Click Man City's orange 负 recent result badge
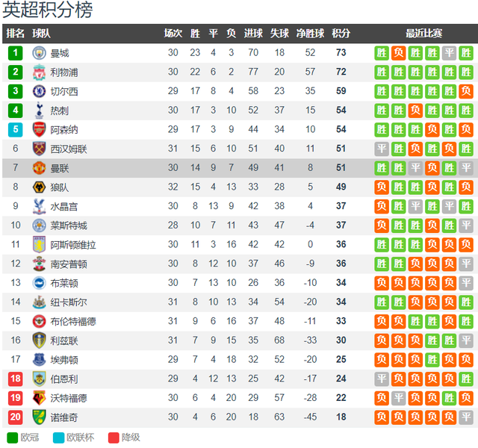This screenshot has width=478, height=448. point(398,53)
